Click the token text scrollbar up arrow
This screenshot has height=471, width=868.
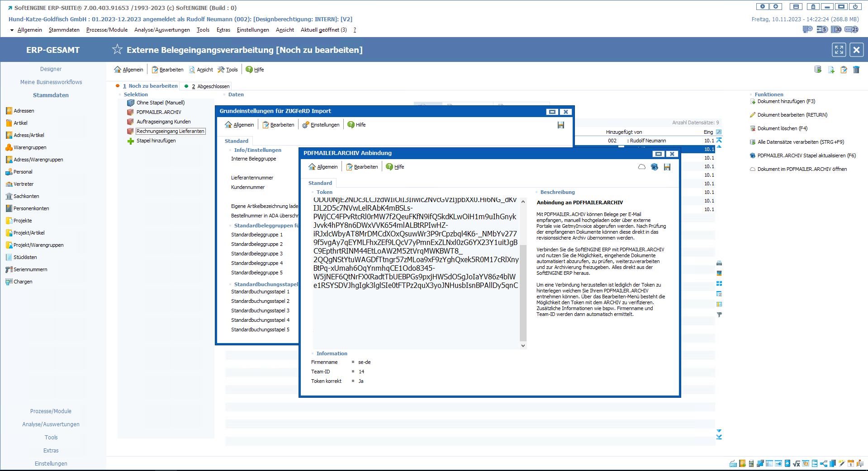[523, 202]
